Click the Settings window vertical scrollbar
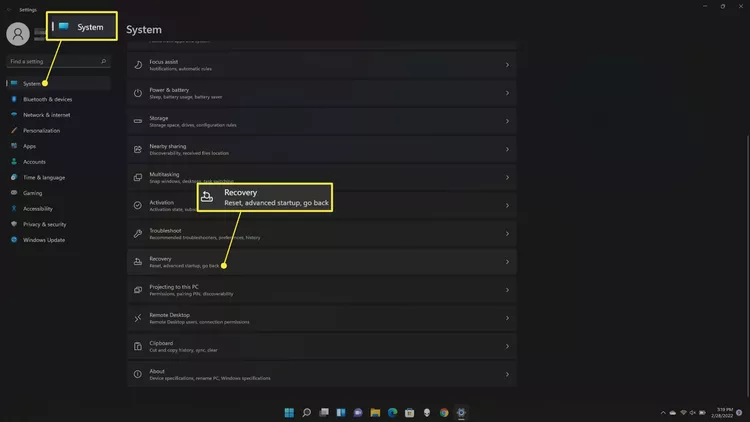This screenshot has height=422, width=750. pyautogui.click(x=747, y=267)
